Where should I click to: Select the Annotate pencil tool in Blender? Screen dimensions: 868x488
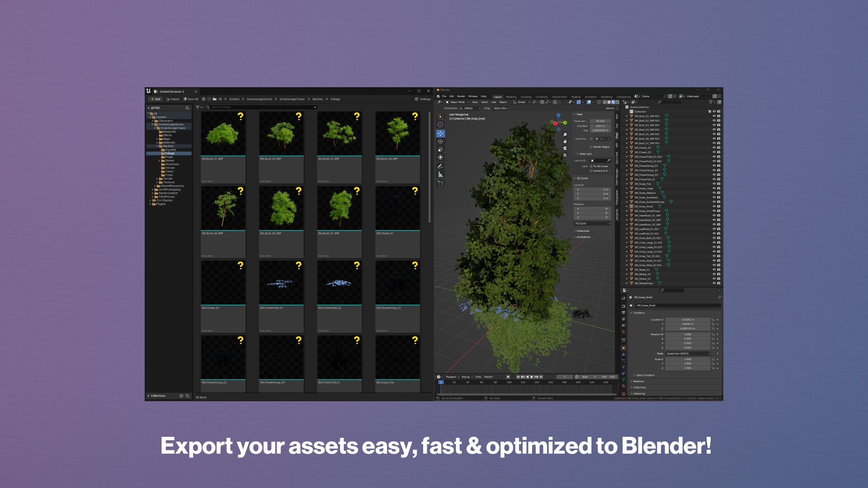(440, 166)
